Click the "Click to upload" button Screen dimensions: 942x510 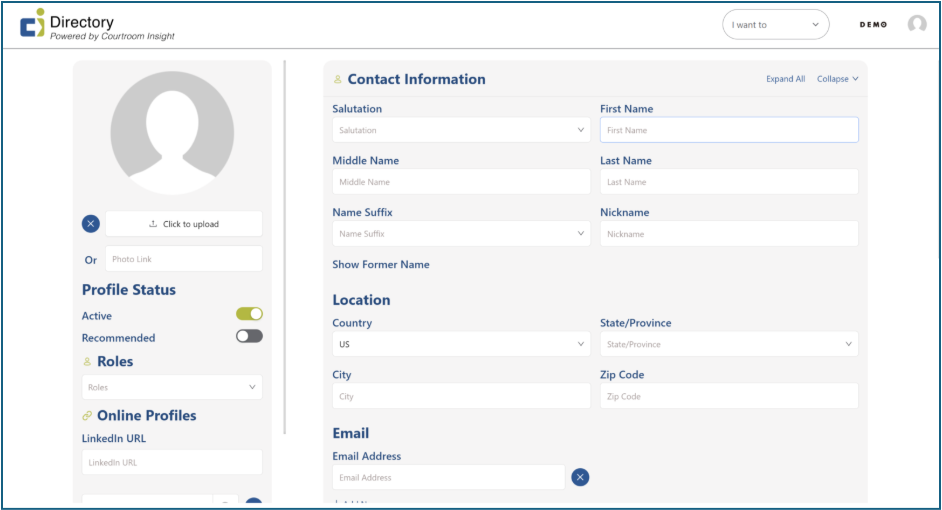coord(184,224)
